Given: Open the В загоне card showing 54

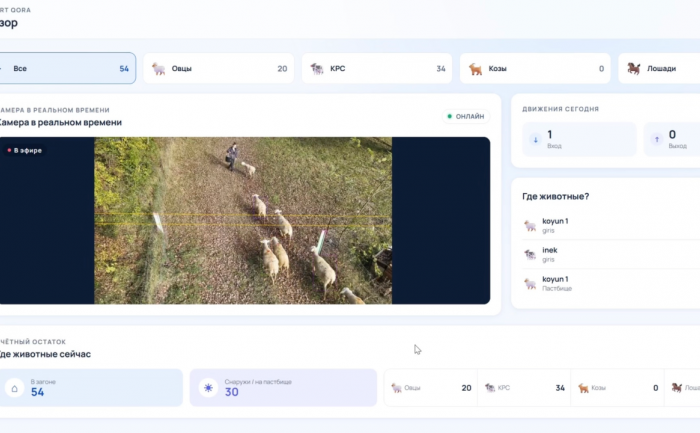Looking at the screenshot, I should pos(91,387).
